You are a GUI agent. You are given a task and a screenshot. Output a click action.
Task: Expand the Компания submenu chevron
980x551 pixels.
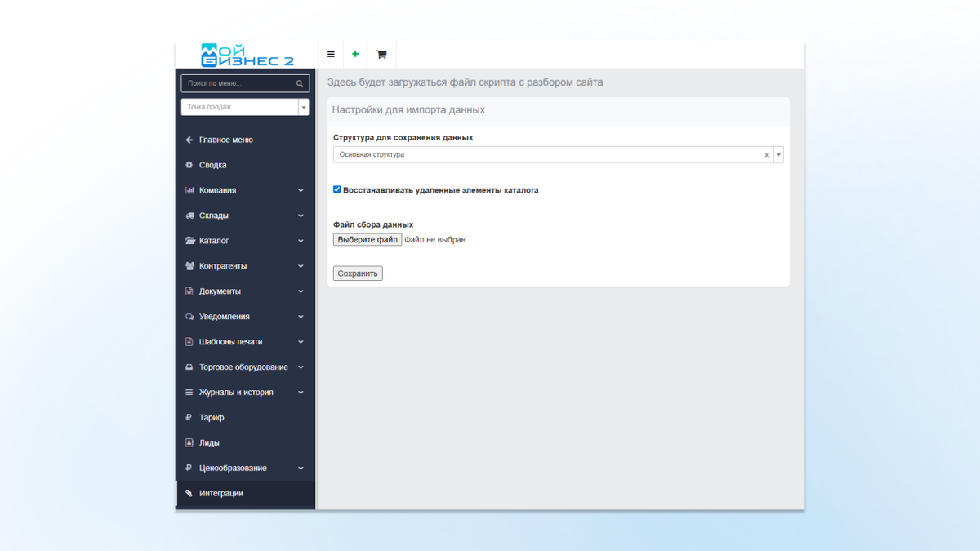pos(301,190)
